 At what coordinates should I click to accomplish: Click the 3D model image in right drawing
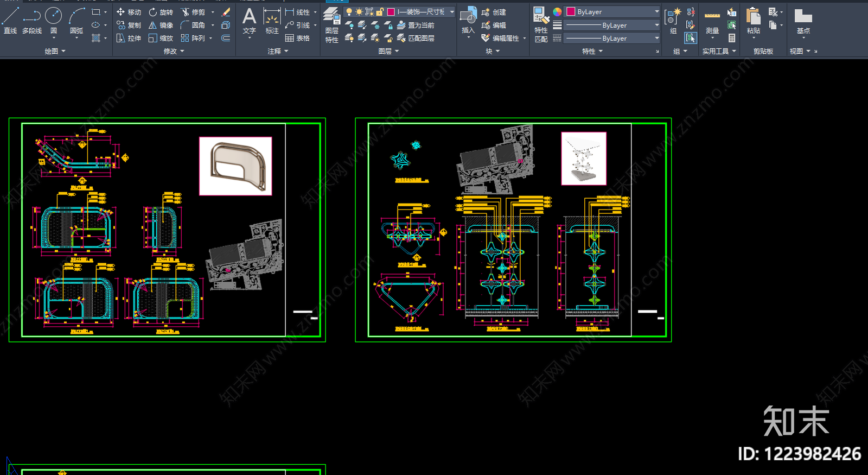pyautogui.click(x=584, y=159)
